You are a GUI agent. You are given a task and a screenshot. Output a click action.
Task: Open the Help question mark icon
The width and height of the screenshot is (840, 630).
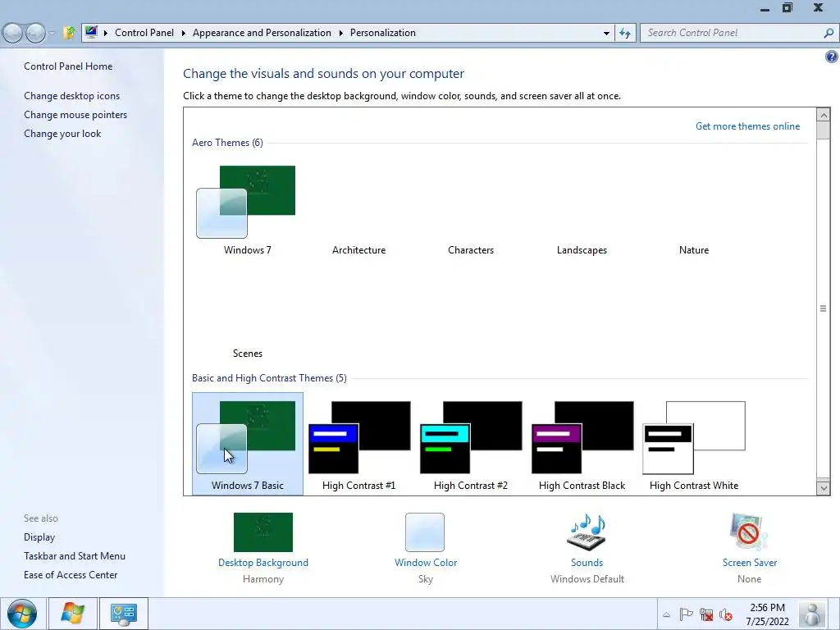(832, 57)
